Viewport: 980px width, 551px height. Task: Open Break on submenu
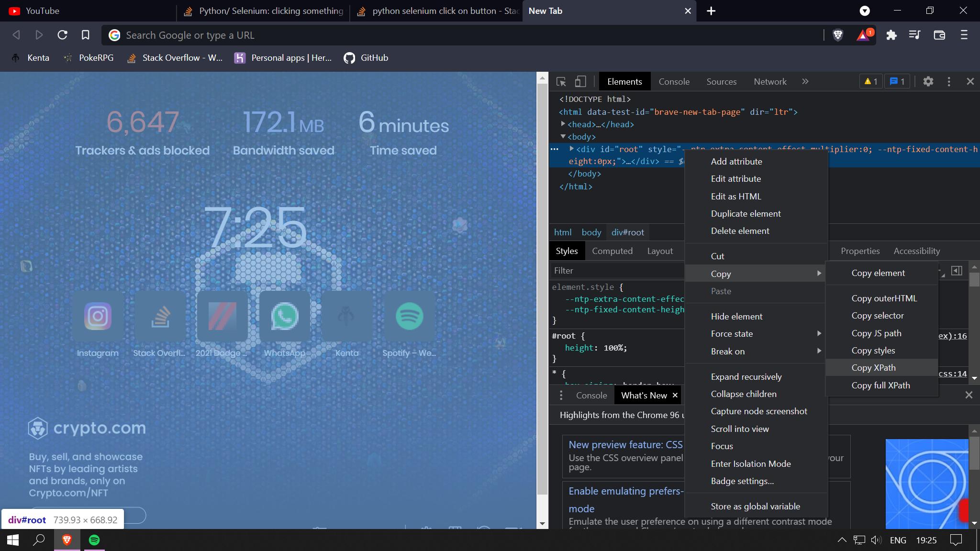[756, 352]
